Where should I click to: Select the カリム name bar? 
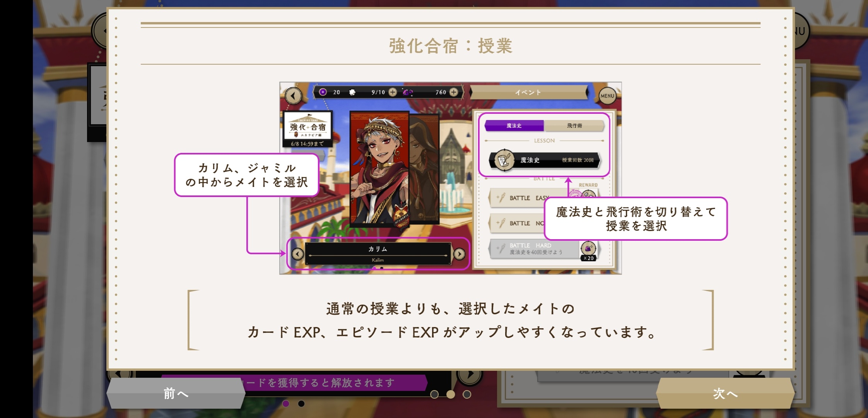tap(378, 254)
